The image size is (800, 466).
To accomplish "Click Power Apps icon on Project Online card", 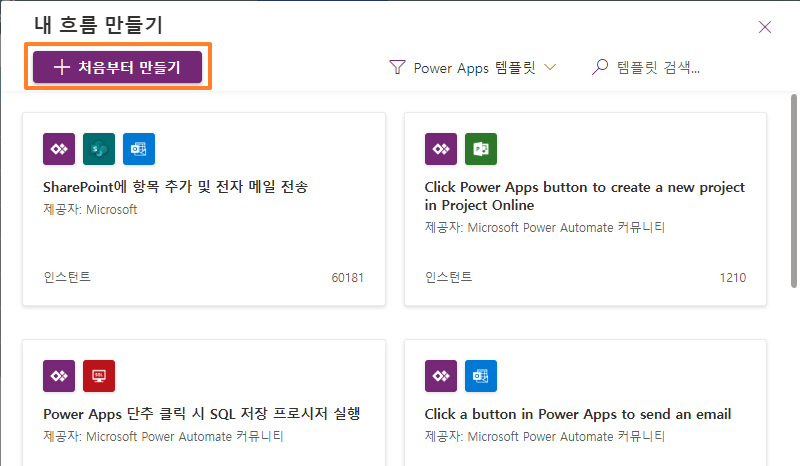I will [x=441, y=149].
